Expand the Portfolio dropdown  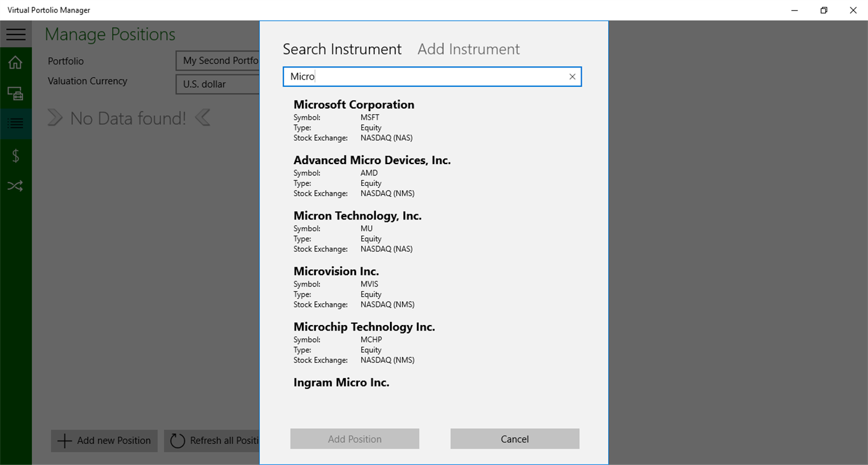coord(218,61)
